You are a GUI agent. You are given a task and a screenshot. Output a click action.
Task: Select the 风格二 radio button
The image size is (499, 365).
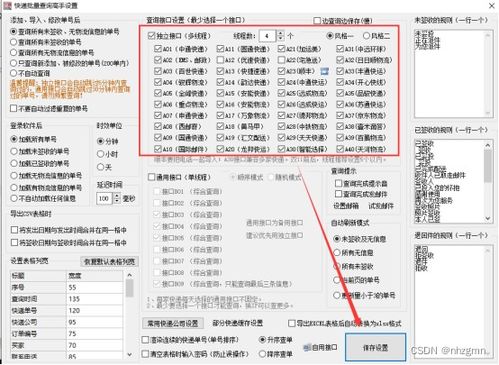[366, 35]
